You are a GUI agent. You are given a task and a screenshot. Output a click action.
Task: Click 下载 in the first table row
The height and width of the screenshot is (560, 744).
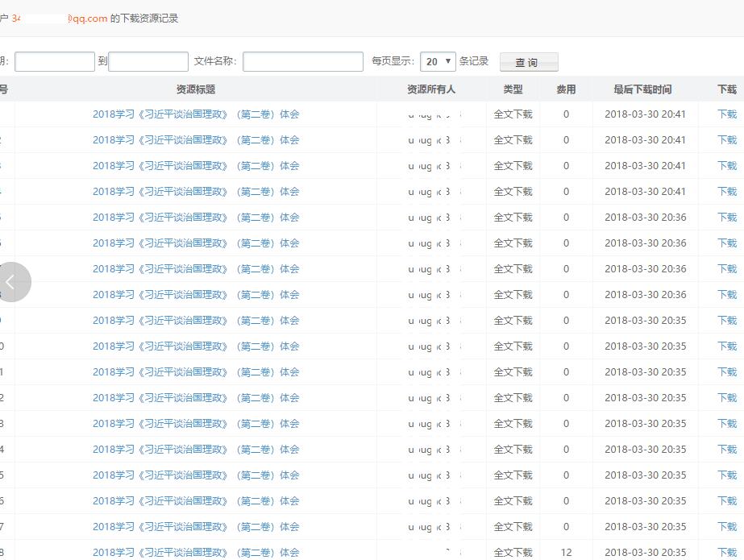tap(727, 114)
